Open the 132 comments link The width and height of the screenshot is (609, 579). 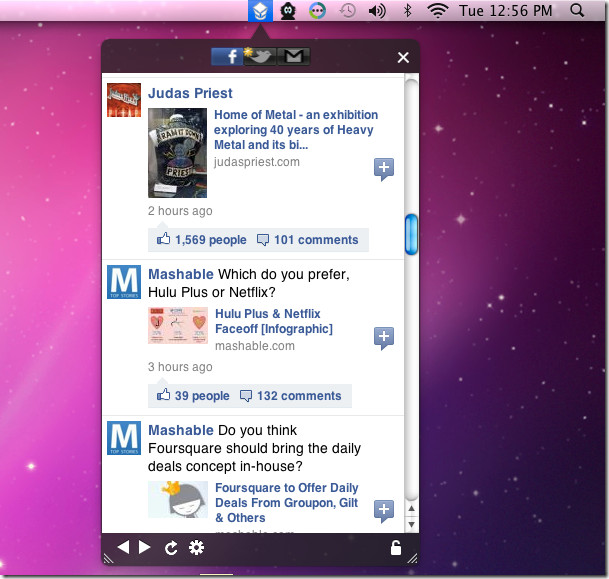299,396
